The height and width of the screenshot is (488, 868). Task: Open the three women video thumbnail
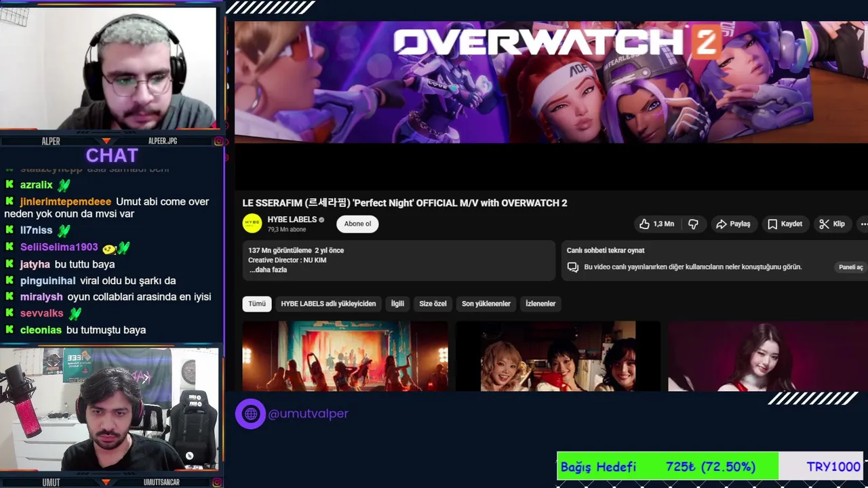click(x=558, y=356)
